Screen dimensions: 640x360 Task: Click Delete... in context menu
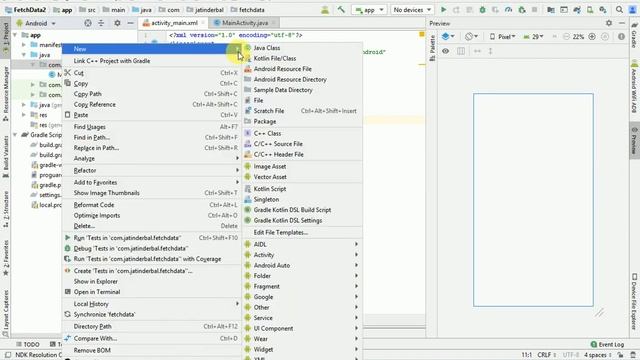point(151,226)
